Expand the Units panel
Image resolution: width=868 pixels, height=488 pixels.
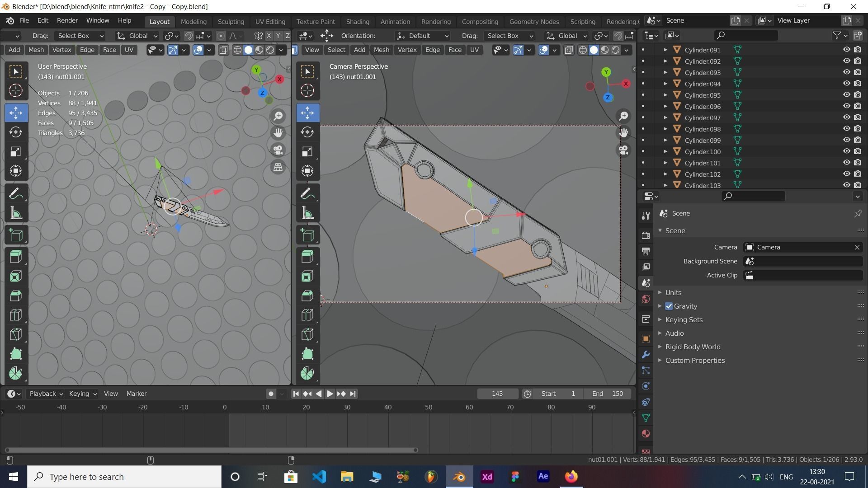[673, 293]
